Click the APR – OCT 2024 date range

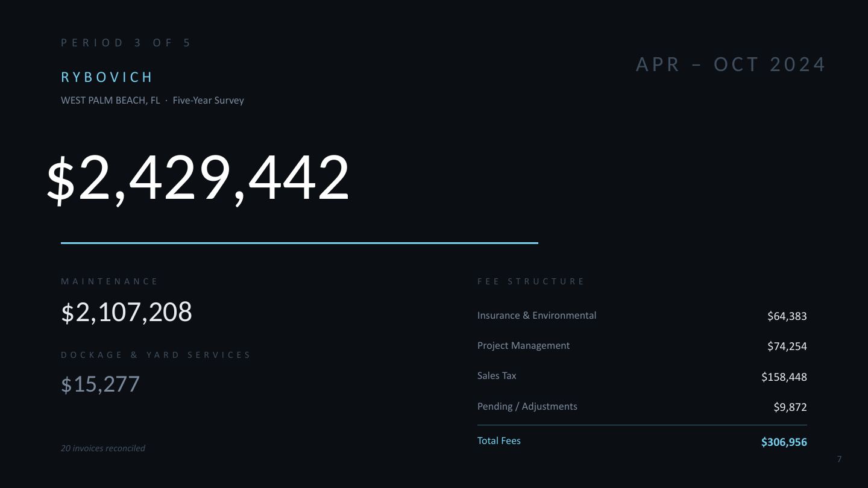coord(731,64)
